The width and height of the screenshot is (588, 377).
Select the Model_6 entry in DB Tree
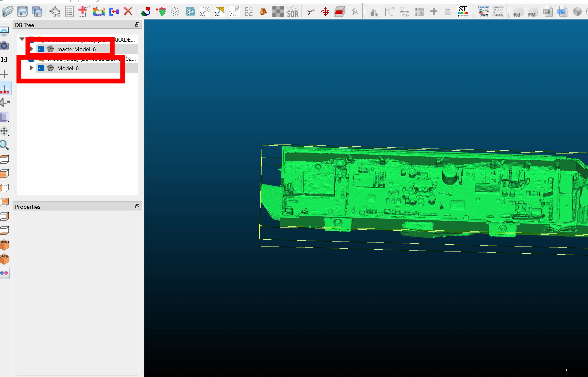point(68,68)
